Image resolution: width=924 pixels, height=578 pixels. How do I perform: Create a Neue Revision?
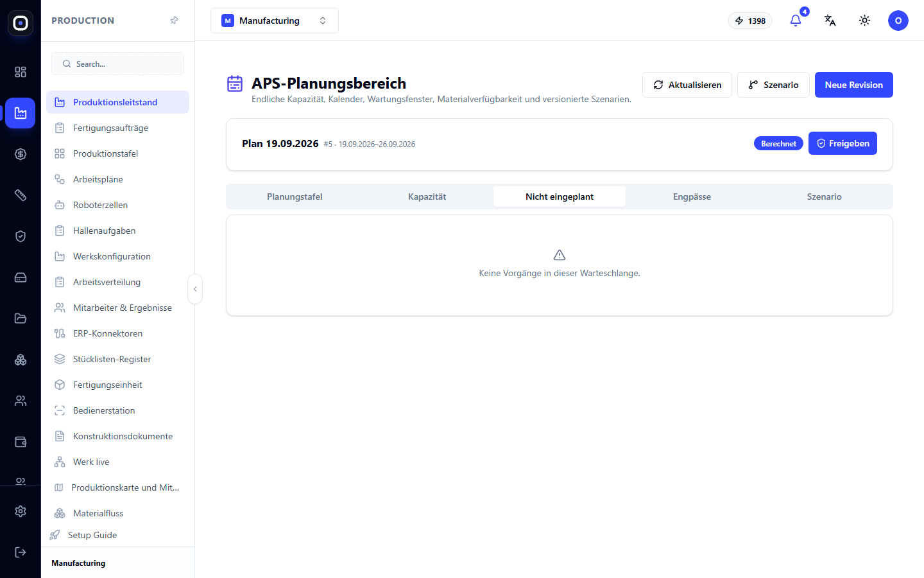coord(854,85)
